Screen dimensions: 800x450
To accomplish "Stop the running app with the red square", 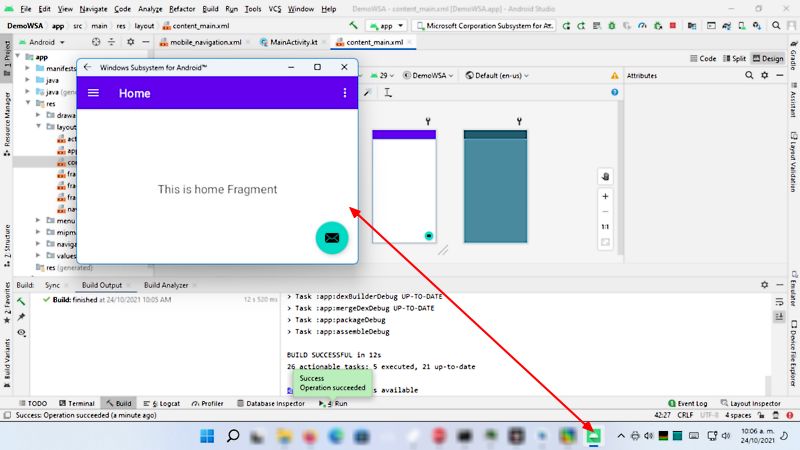I will 673,26.
